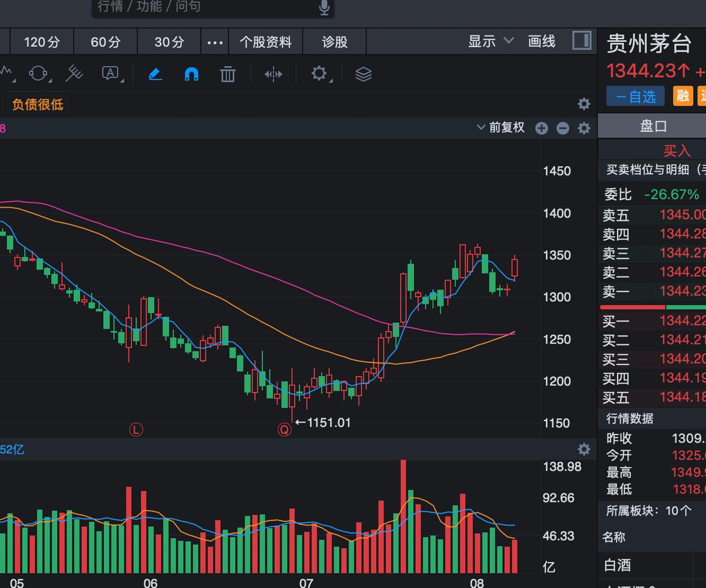Image resolution: width=706 pixels, height=588 pixels.
Task: Click the layers stack icon
Action: 363,74
